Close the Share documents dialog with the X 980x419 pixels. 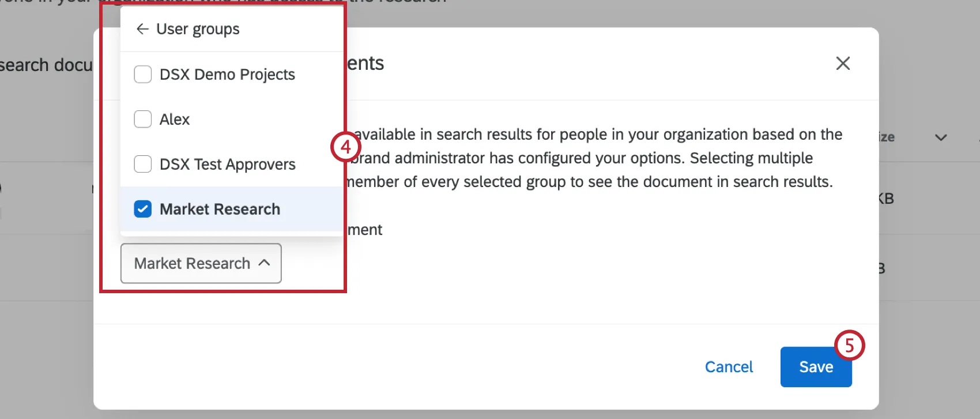pos(843,63)
